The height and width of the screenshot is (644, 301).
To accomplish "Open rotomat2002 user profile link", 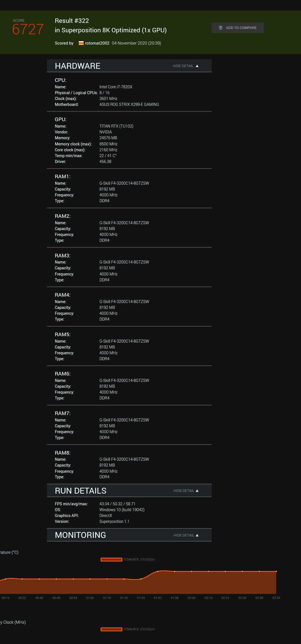I will pyautogui.click(x=97, y=43).
